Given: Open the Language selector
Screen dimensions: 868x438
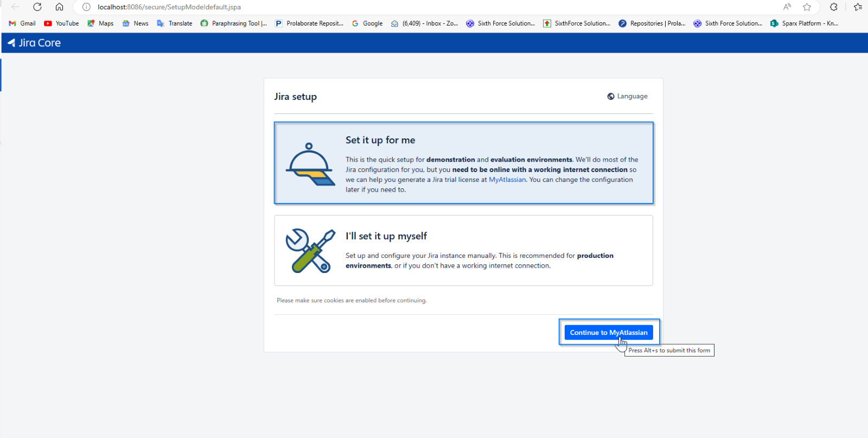Looking at the screenshot, I should (627, 96).
